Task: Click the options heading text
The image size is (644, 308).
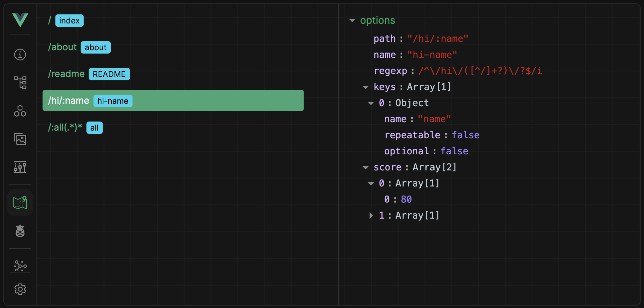Action: click(x=378, y=20)
